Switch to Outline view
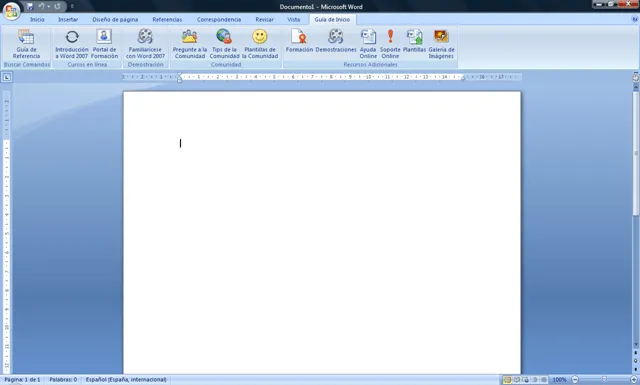 coord(534,380)
